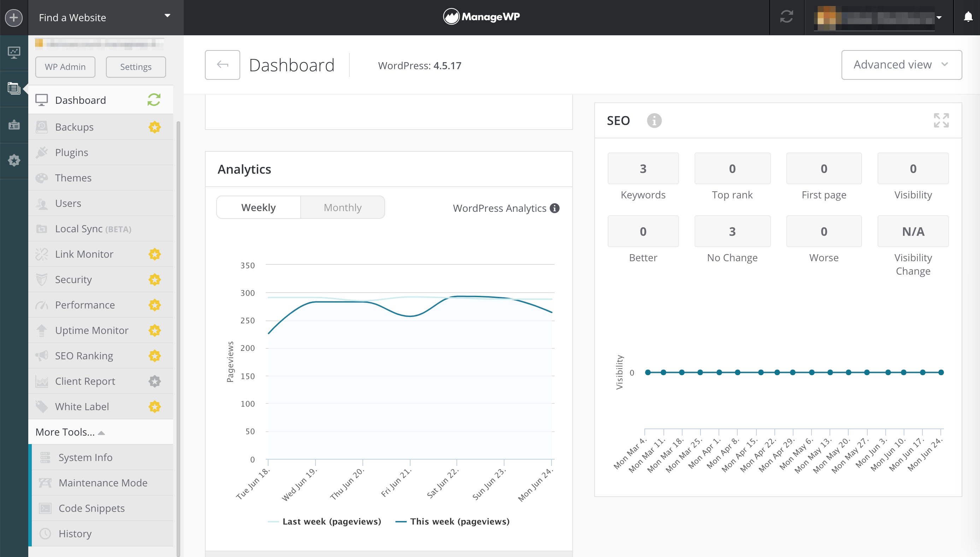This screenshot has height=557, width=980.
Task: Open Maintenance Mode under More Tools
Action: tap(102, 483)
